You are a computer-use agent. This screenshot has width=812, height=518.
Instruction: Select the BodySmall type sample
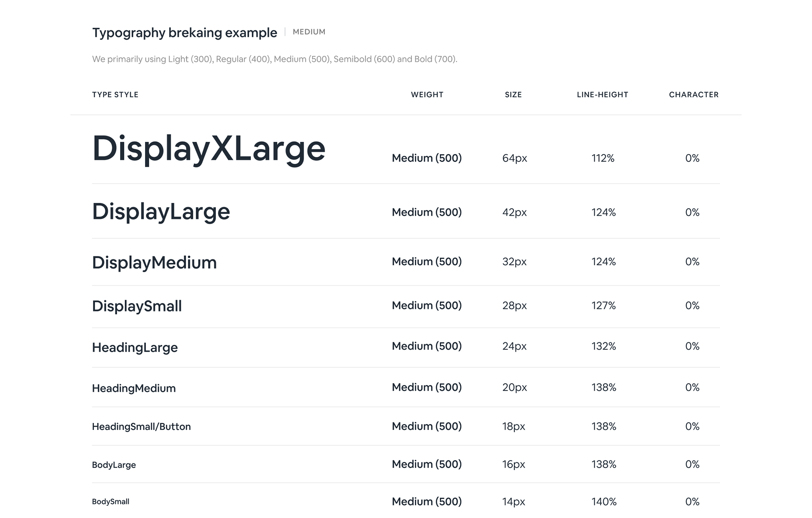110,501
